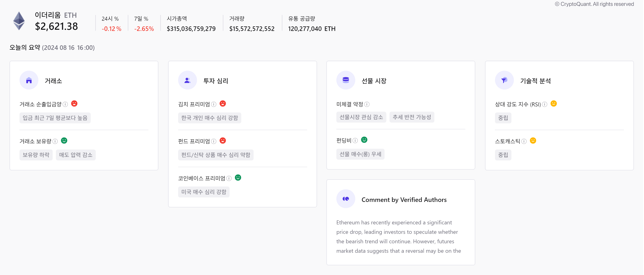Select the 중립 tag under 스토캐스틱

[503, 155]
